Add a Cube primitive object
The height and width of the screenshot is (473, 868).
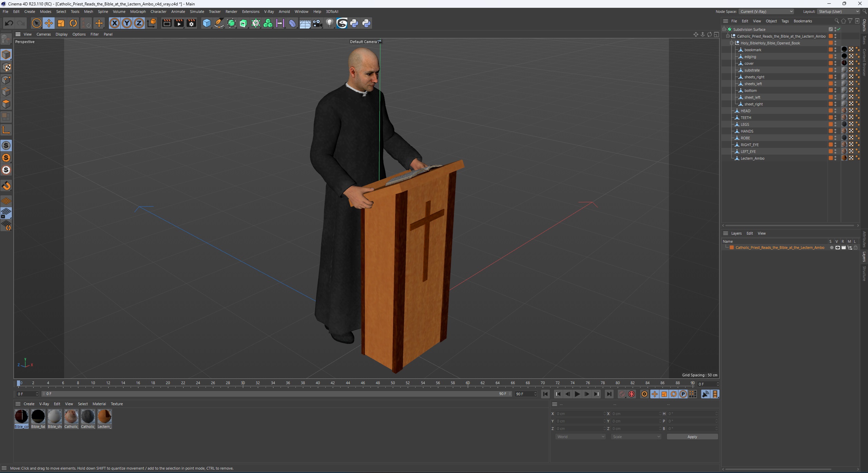click(x=207, y=23)
